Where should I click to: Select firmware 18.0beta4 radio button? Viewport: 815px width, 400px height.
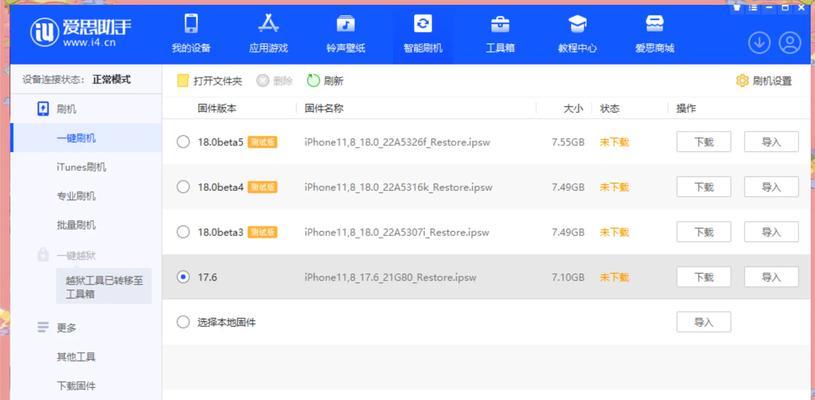click(x=183, y=187)
